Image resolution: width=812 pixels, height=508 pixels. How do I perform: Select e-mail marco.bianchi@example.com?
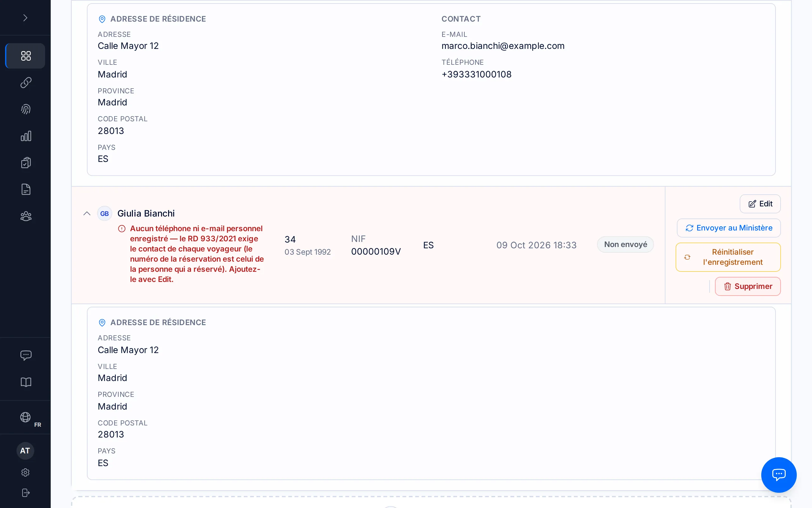point(503,46)
